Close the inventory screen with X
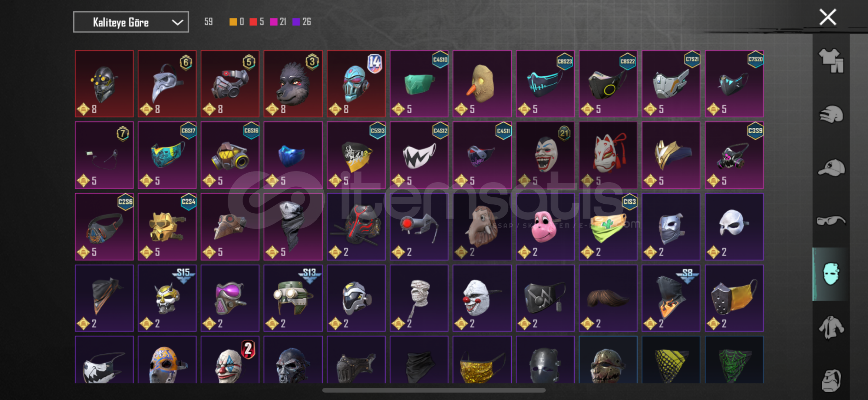 click(827, 17)
